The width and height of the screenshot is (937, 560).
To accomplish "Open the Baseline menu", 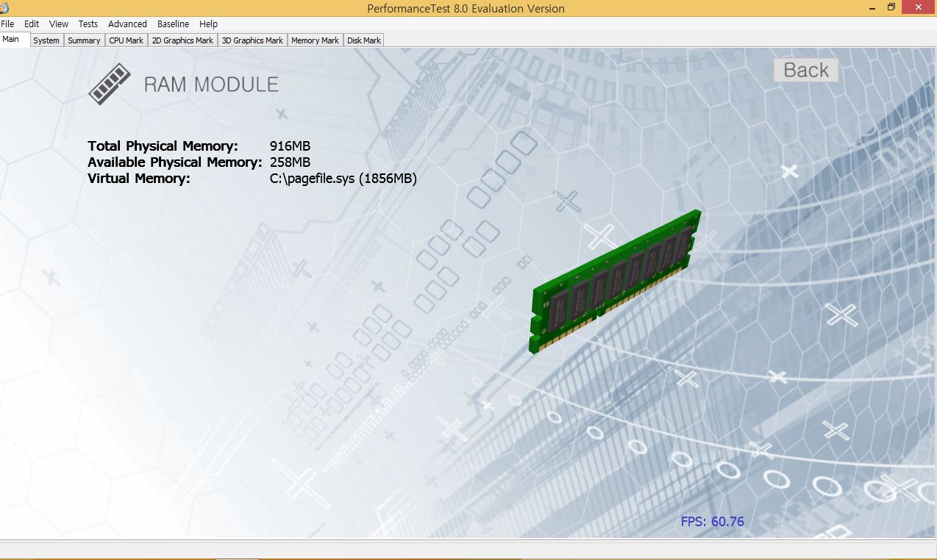I will point(173,24).
